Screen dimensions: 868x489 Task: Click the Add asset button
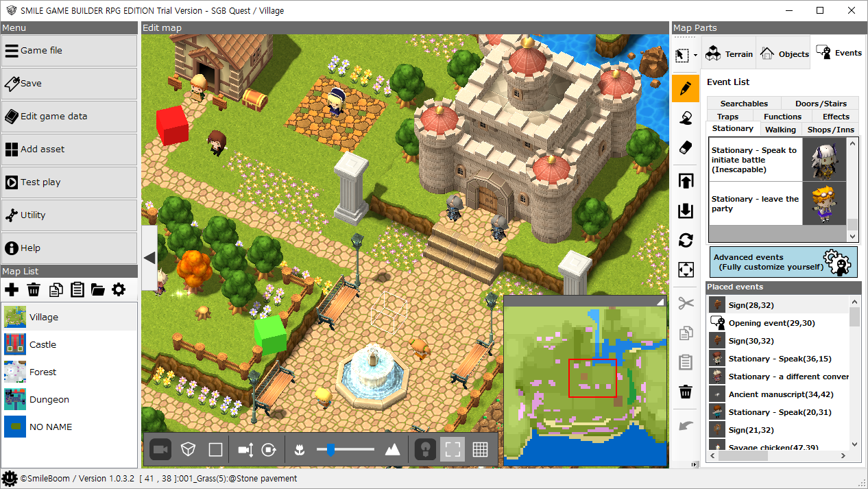[x=69, y=150]
